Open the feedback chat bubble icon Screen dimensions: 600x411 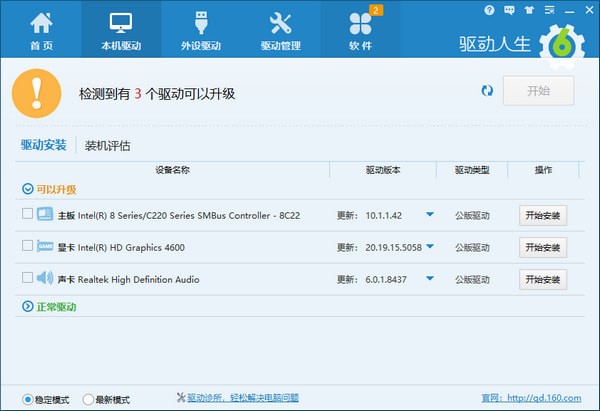tap(508, 11)
